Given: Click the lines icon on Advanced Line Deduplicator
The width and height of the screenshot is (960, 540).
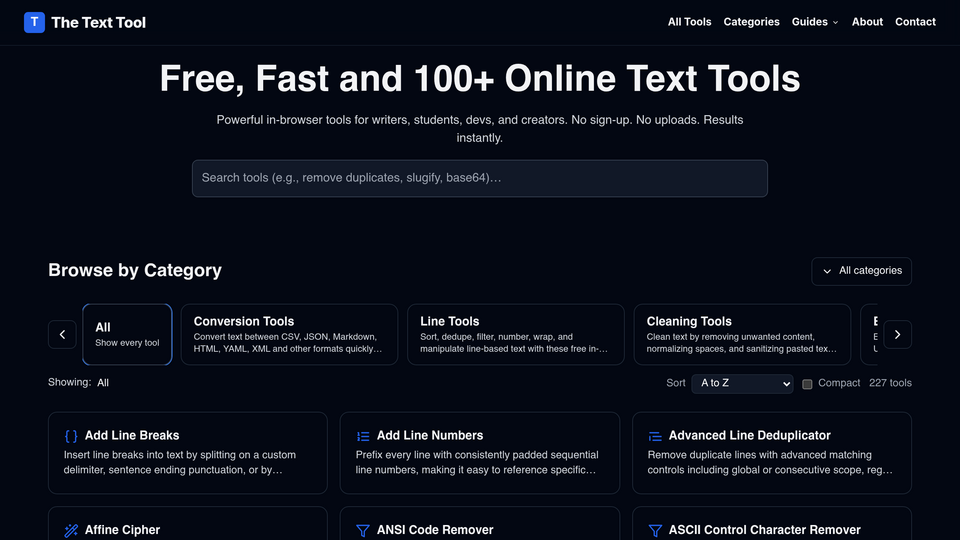Looking at the screenshot, I should pos(655,436).
